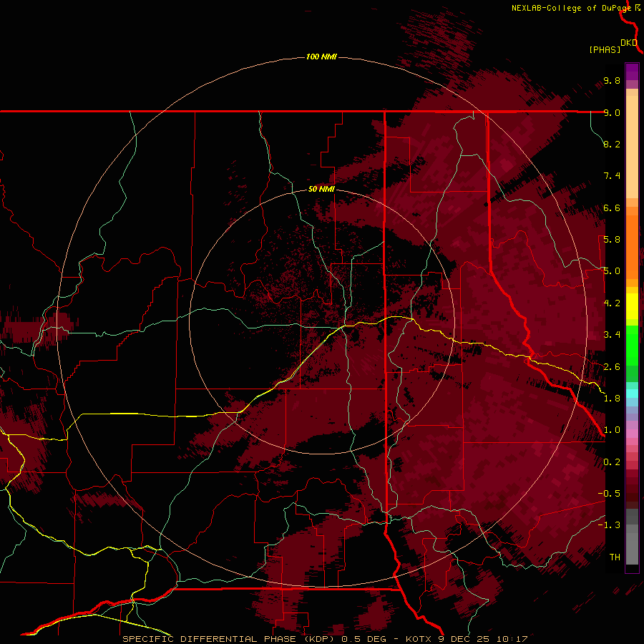Click the bright yellow segment of color scale

[632, 306]
